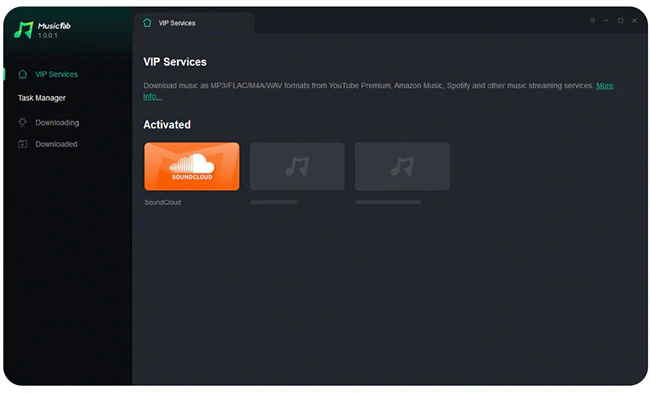Open the SoundCloud service tile
650x393 pixels.
pos(192,166)
